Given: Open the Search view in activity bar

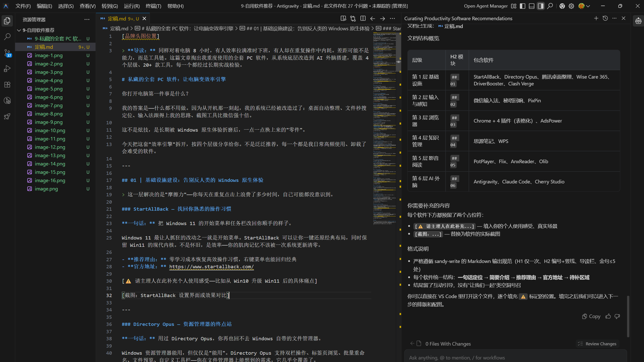Looking at the screenshot, I should tap(7, 37).
